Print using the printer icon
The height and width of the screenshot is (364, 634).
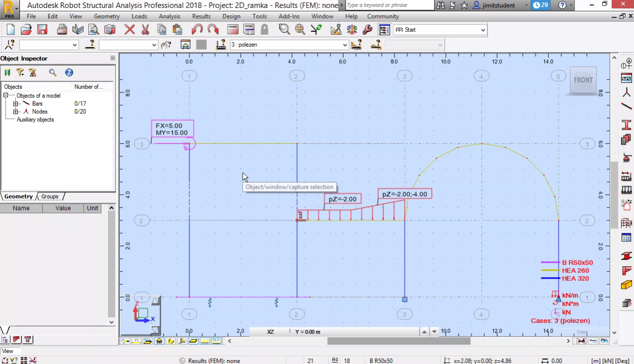[62, 29]
